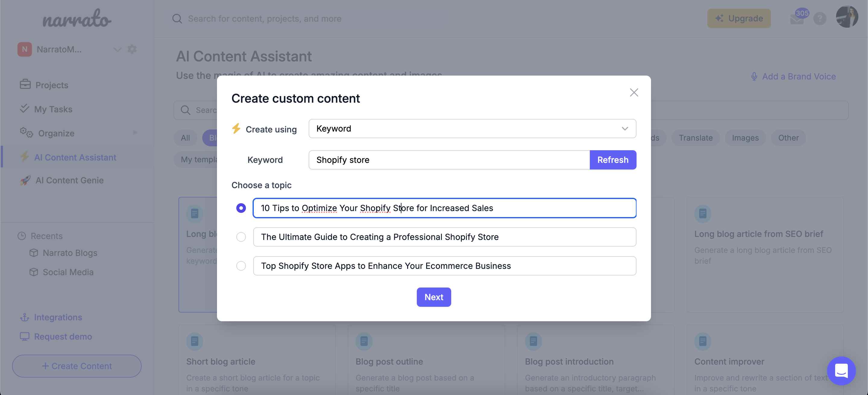
Task: Close the Create custom content dialog
Action: pyautogui.click(x=634, y=92)
